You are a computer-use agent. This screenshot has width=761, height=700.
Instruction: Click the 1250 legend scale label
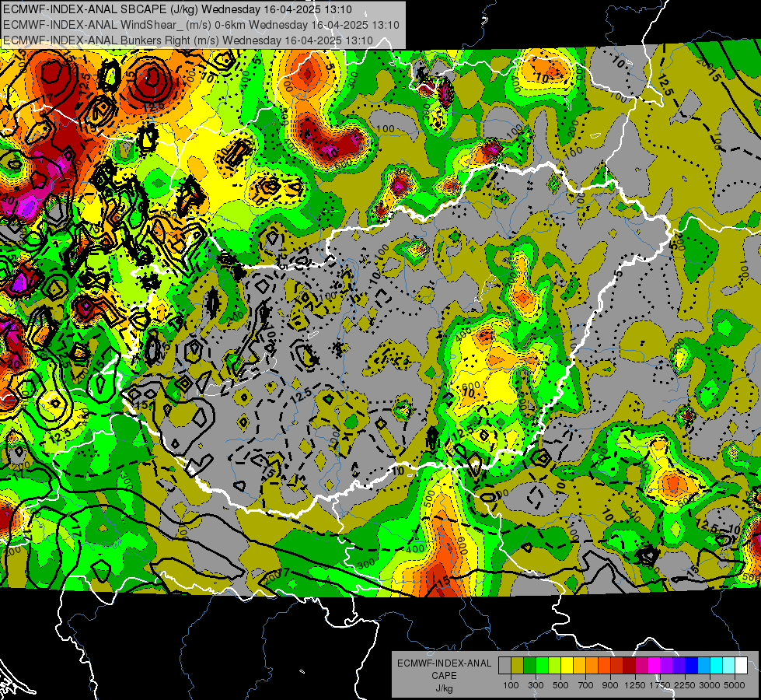click(x=635, y=685)
